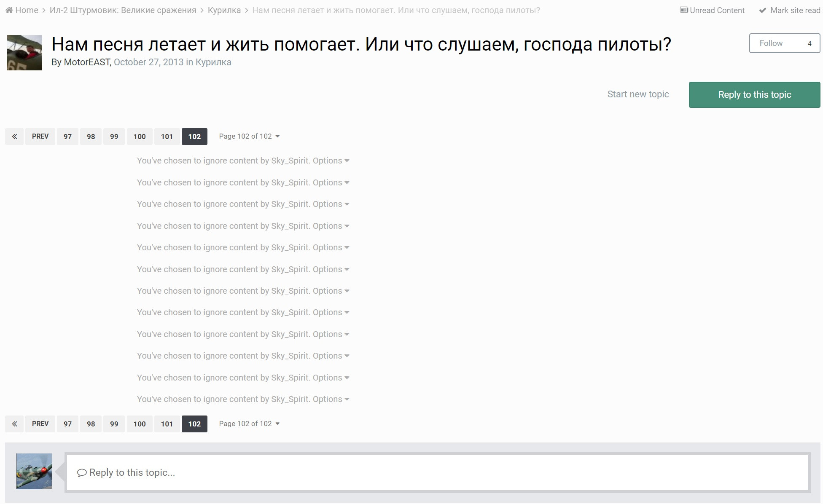Start new topic
Screen dimensions: 823x504
[x=638, y=94]
